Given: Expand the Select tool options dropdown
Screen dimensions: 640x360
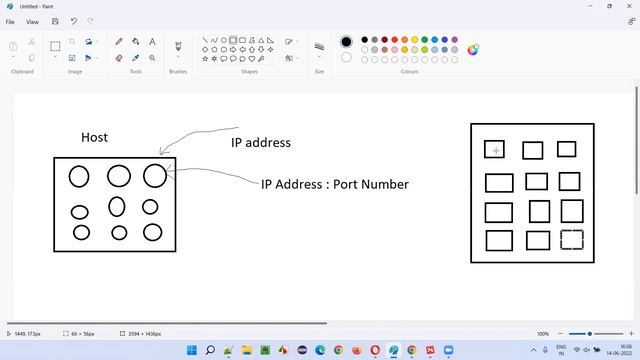Looking at the screenshot, I should [x=55, y=57].
